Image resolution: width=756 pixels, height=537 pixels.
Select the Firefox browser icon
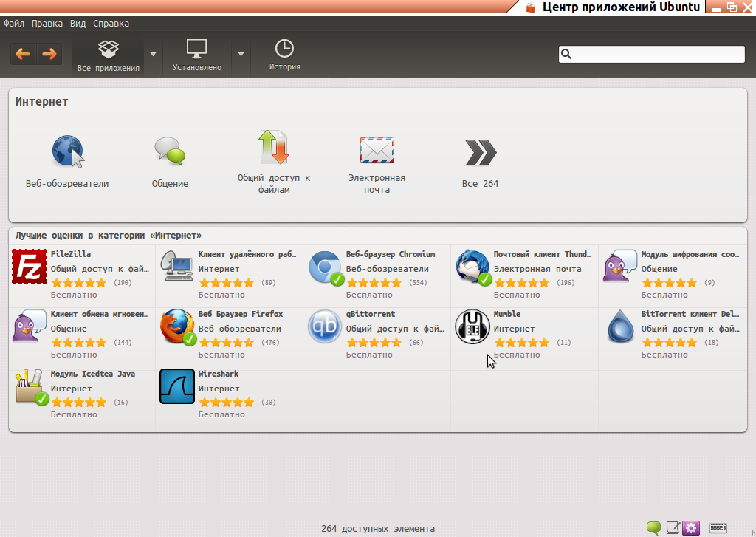(x=178, y=326)
